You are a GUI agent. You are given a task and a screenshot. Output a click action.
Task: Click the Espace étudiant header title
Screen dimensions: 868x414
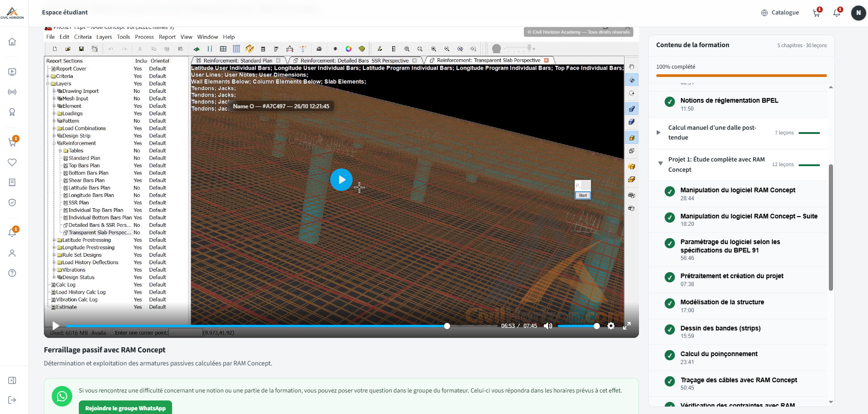65,13
